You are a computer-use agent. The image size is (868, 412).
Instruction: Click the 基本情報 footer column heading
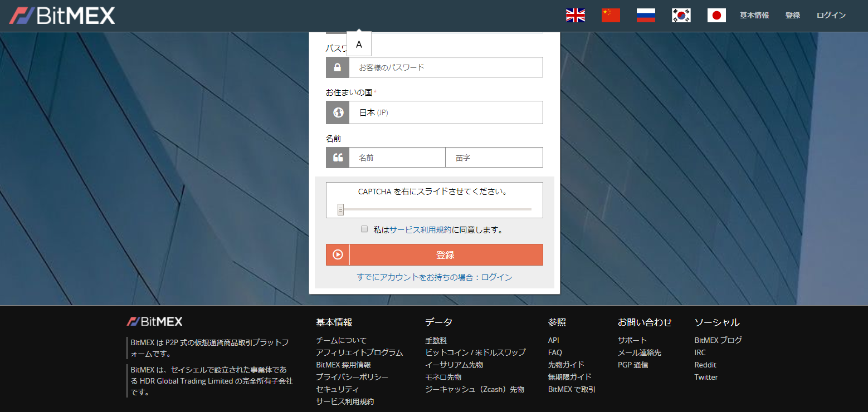334,322
